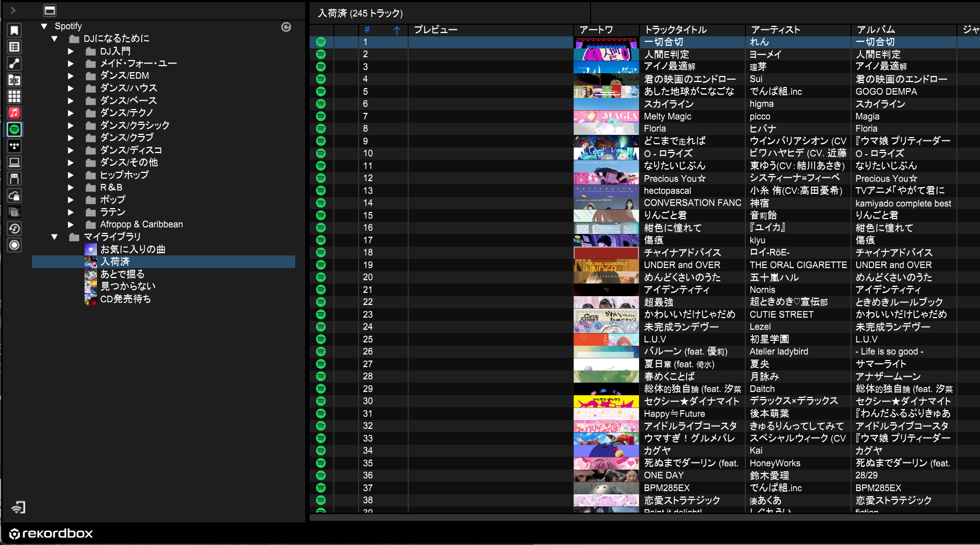Toggle the sub-browser window button
980x545 pixels.
[50, 10]
